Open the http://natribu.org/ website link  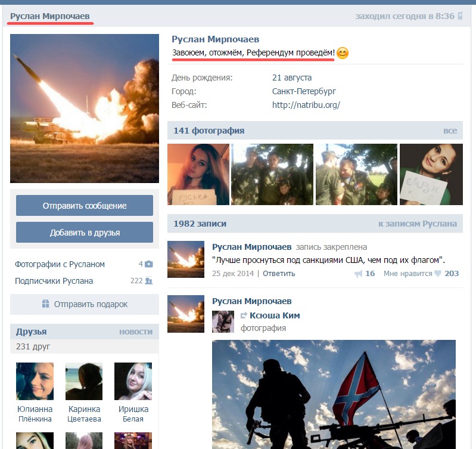click(x=306, y=105)
